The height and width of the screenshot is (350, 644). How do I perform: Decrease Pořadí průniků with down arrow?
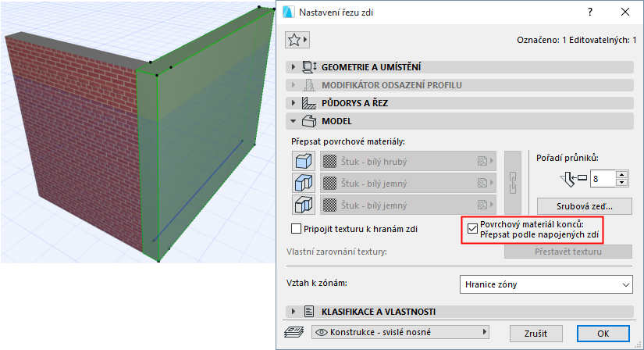click(622, 183)
